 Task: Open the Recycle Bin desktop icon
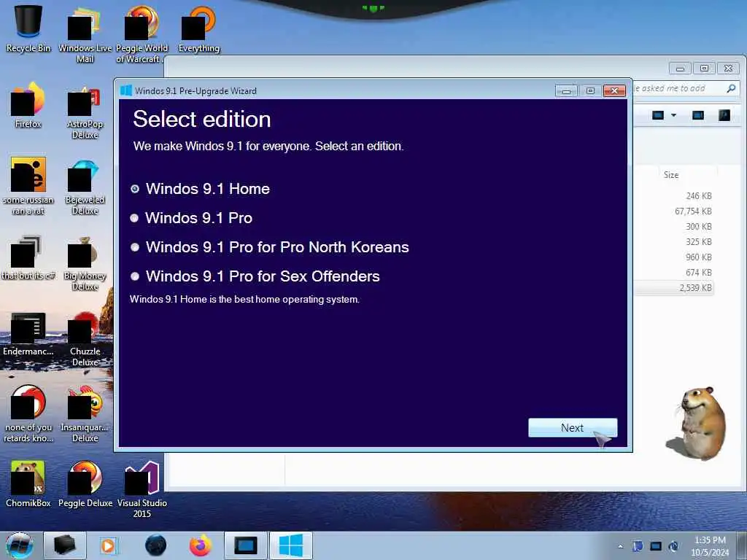28,28
